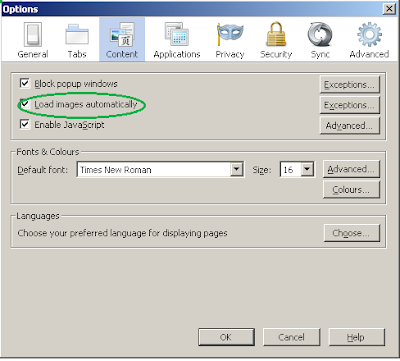Screen dimensions: 400x361
Task: Click the Enable JavaScript label
Action: coord(69,125)
